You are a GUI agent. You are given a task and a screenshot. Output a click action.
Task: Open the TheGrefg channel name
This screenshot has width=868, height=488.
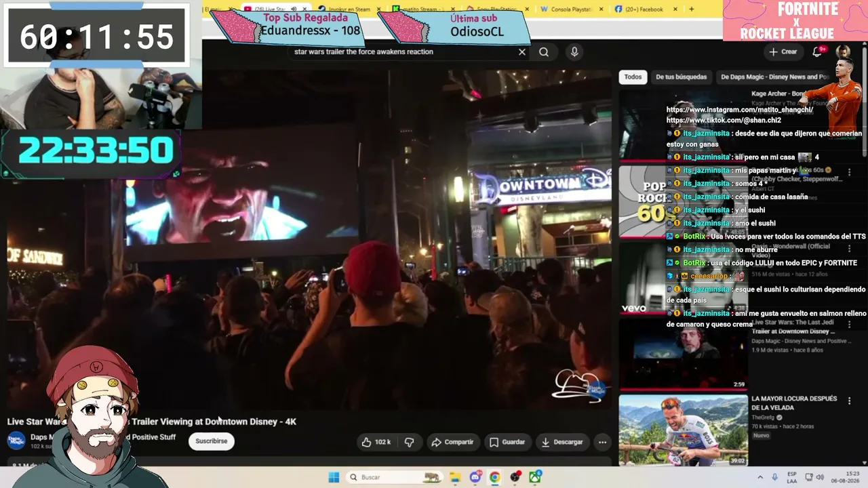(x=764, y=418)
